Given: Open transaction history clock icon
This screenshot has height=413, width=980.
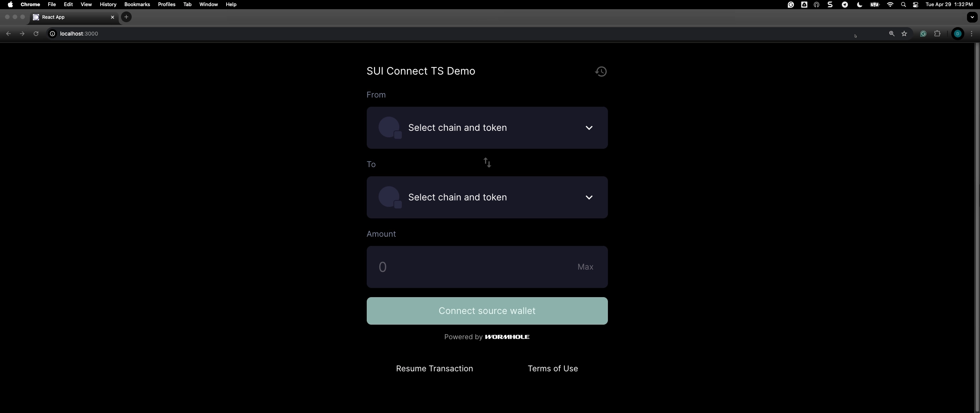Looking at the screenshot, I should tap(601, 72).
